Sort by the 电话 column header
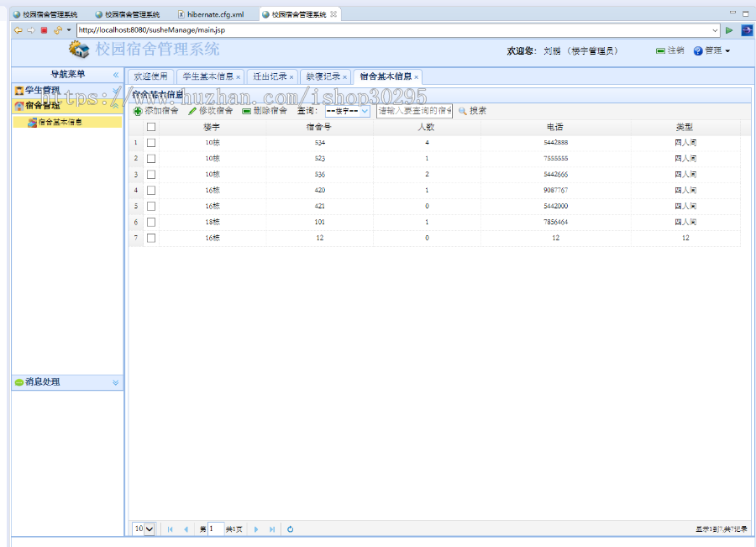756x547 pixels. coord(555,128)
